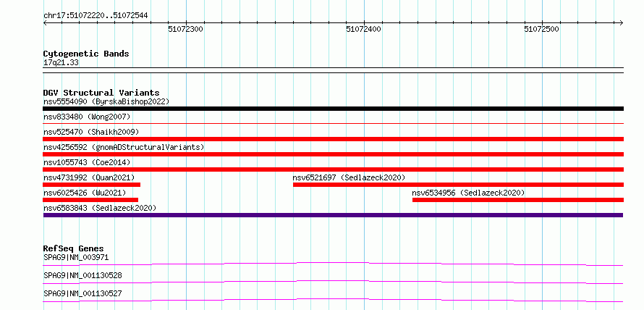This screenshot has width=644, height=310.
Task: Open variant nsv4256592 (gnomADStructuralVariants) label
Action: tap(124, 147)
